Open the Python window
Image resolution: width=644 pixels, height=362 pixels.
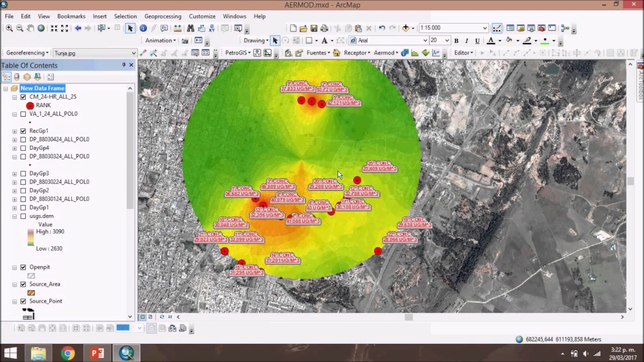552,28
